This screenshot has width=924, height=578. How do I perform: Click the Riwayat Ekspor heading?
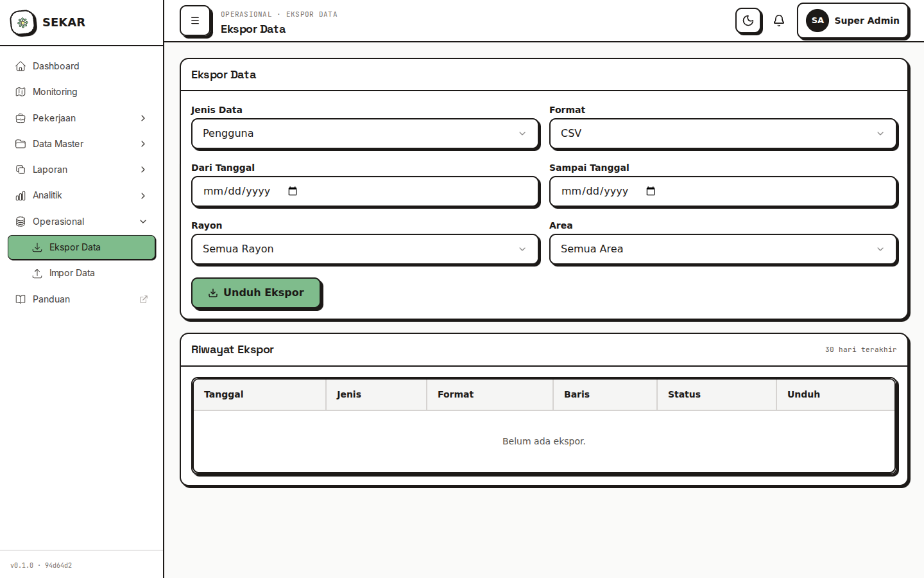(232, 349)
